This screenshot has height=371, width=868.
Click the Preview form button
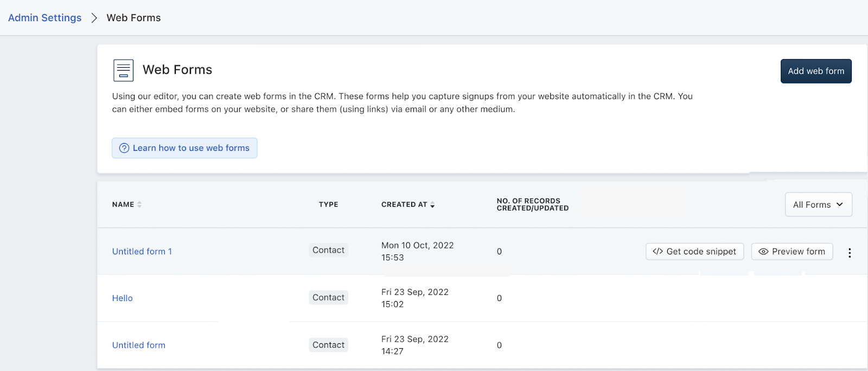792,252
